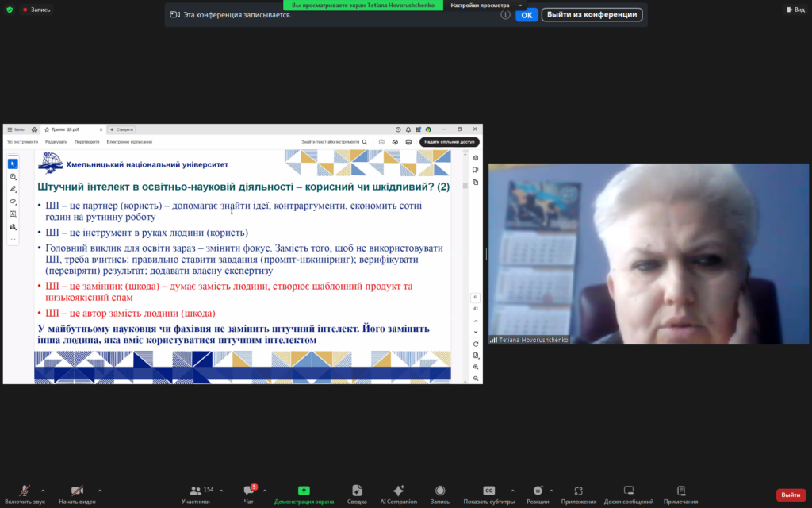Launch the AI Companion assistant

(x=398, y=492)
